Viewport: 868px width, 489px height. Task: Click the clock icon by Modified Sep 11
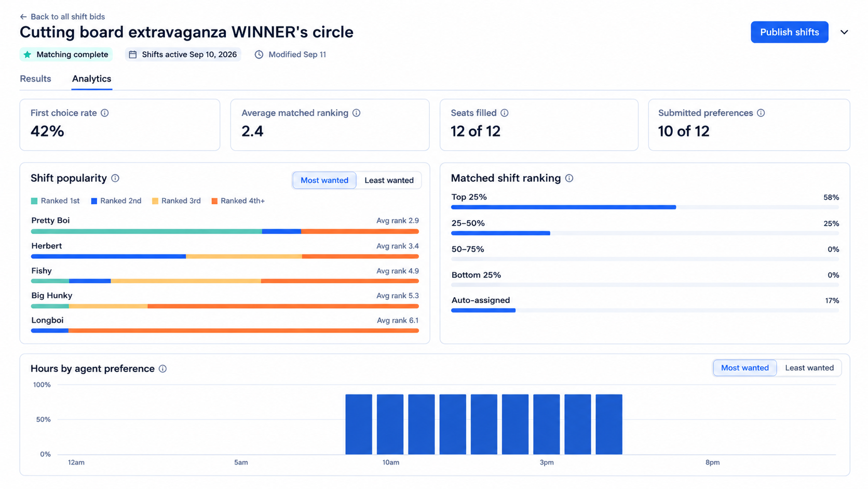tap(259, 55)
